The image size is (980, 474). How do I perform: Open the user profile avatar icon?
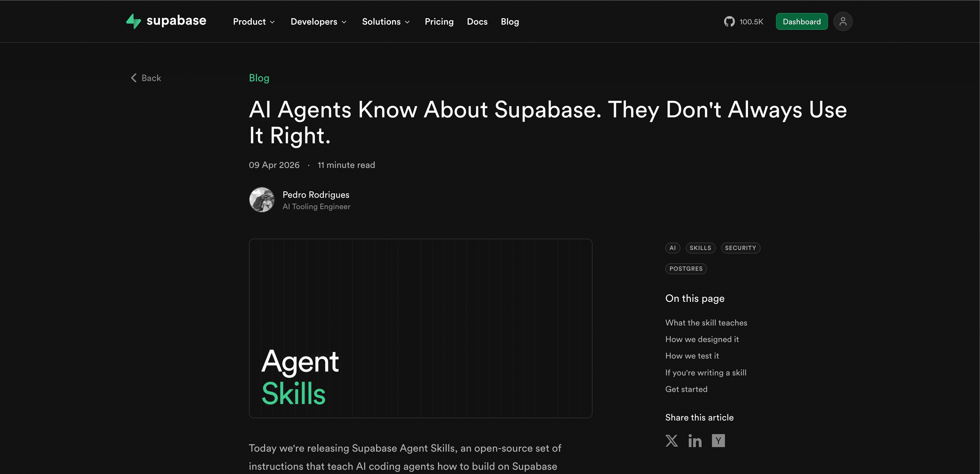coord(843,22)
